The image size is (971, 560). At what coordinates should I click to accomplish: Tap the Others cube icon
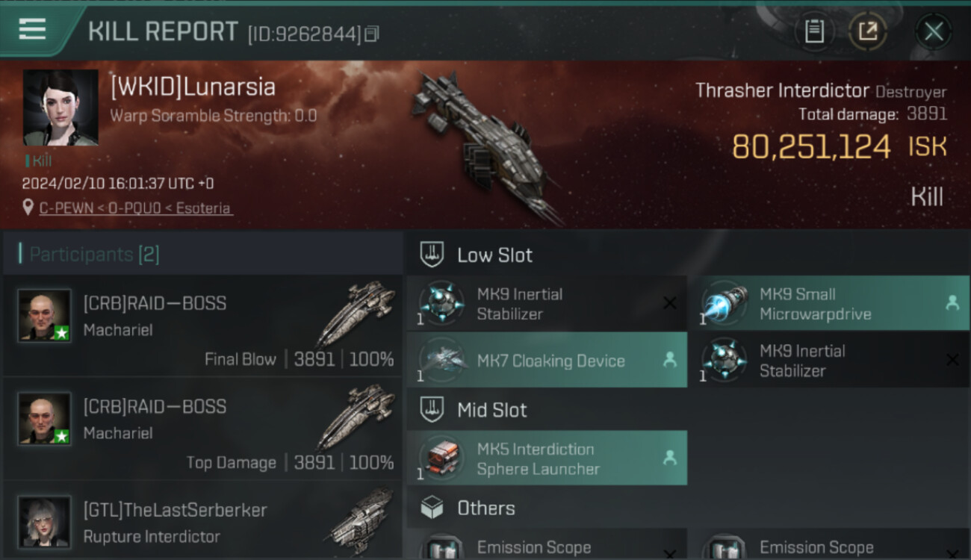pyautogui.click(x=432, y=508)
